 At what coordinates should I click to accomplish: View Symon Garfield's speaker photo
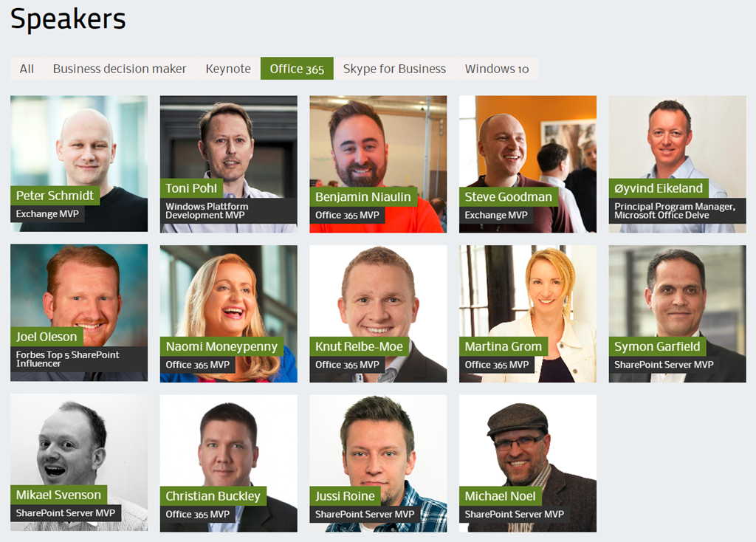[678, 313]
